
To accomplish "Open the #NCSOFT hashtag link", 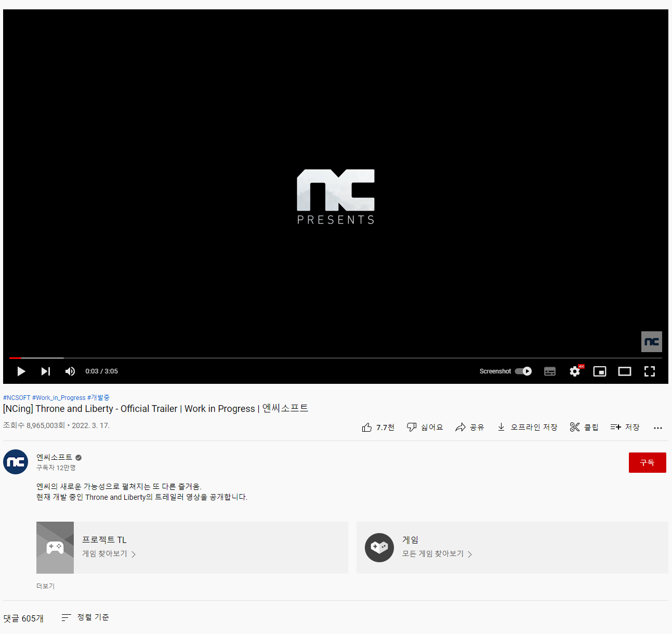I will pos(17,398).
